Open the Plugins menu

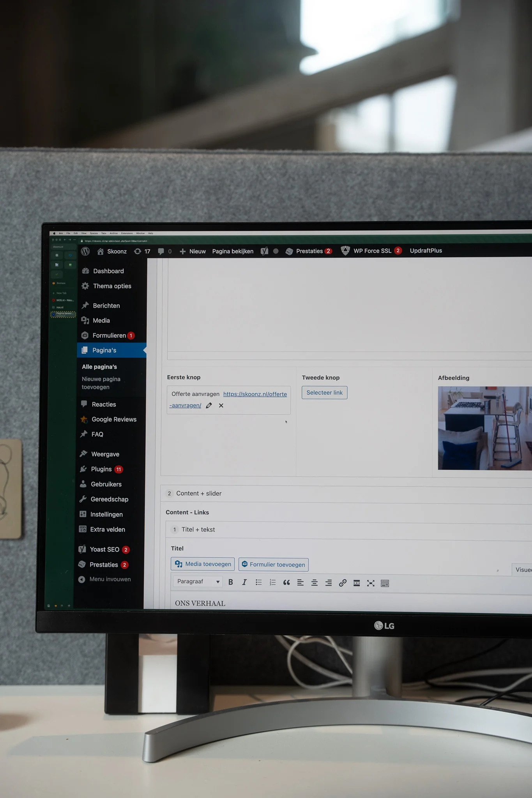[101, 469]
